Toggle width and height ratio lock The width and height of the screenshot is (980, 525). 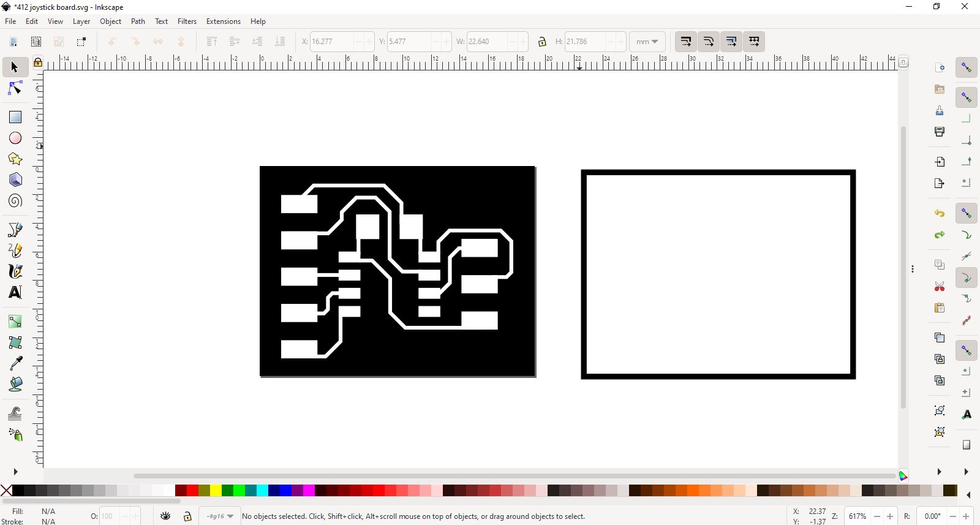point(542,42)
